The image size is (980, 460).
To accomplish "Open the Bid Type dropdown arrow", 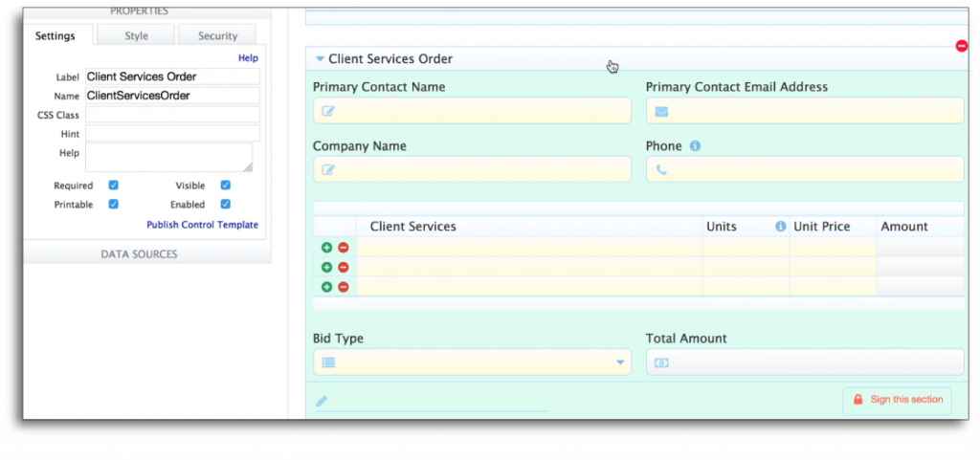I will (620, 362).
